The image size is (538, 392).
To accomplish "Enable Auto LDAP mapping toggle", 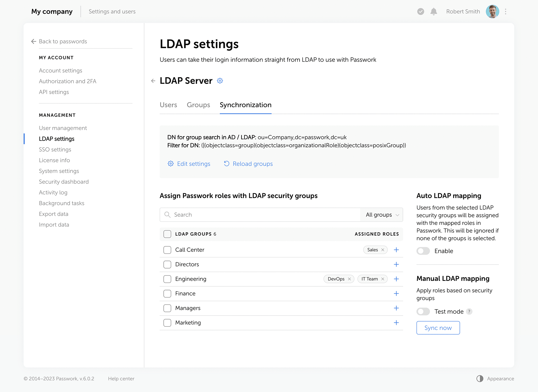I will tap(423, 251).
